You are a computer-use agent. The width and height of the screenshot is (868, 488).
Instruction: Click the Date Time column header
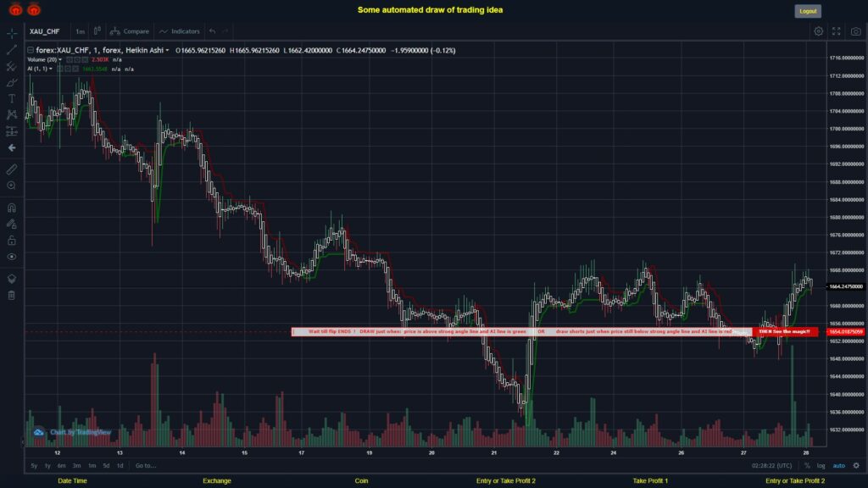(x=73, y=481)
